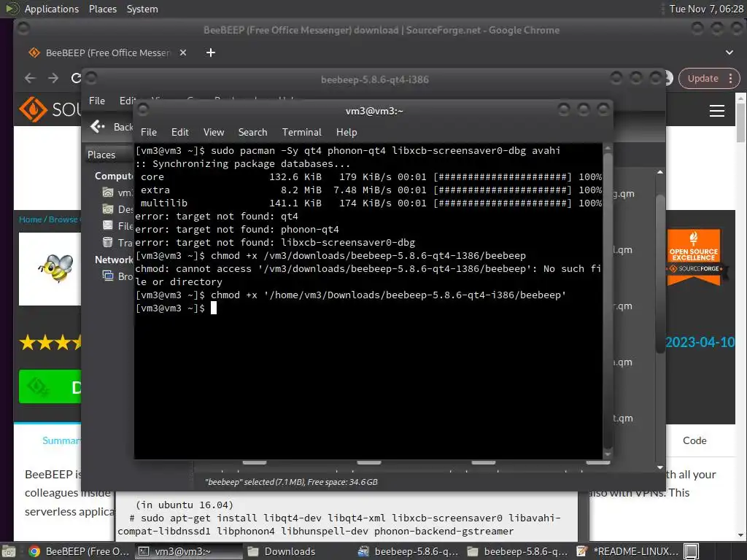Click the terminal prompt cursor line
The width and height of the screenshot is (747, 560).
pos(368,308)
